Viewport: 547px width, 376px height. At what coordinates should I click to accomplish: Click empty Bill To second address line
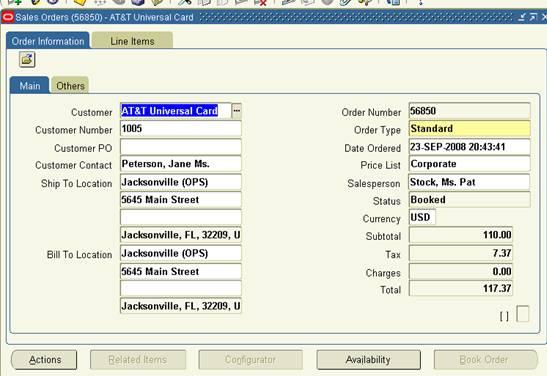click(181, 288)
